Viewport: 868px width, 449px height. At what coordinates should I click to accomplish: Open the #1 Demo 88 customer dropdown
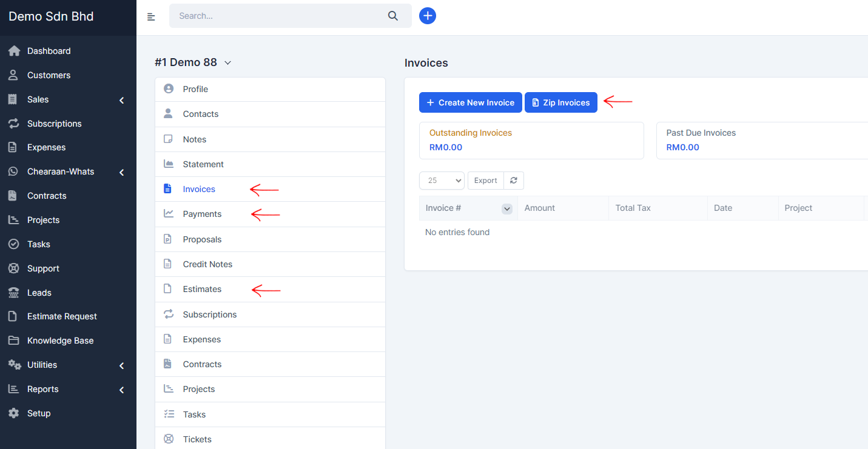pyautogui.click(x=227, y=63)
